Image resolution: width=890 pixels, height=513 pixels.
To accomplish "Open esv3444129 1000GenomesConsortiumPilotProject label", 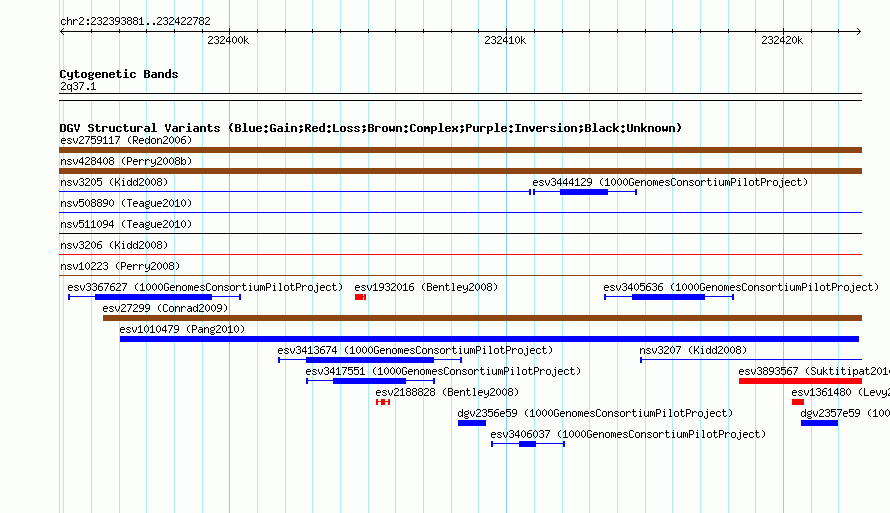I will tap(670, 182).
